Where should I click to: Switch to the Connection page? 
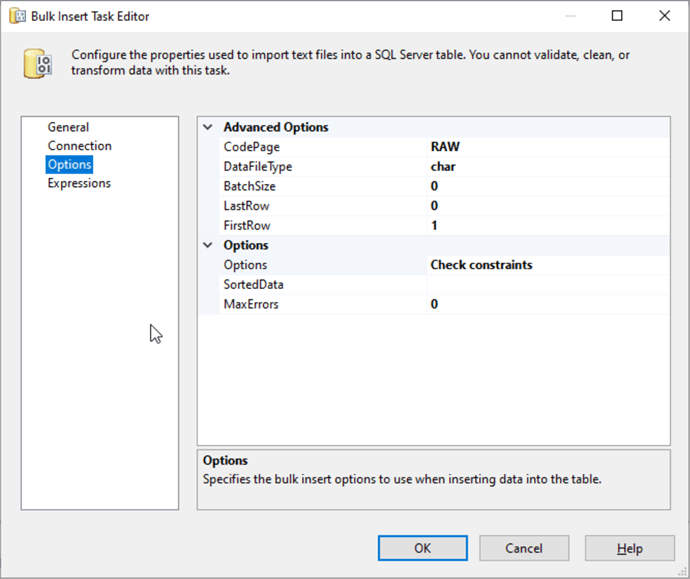pos(79,146)
